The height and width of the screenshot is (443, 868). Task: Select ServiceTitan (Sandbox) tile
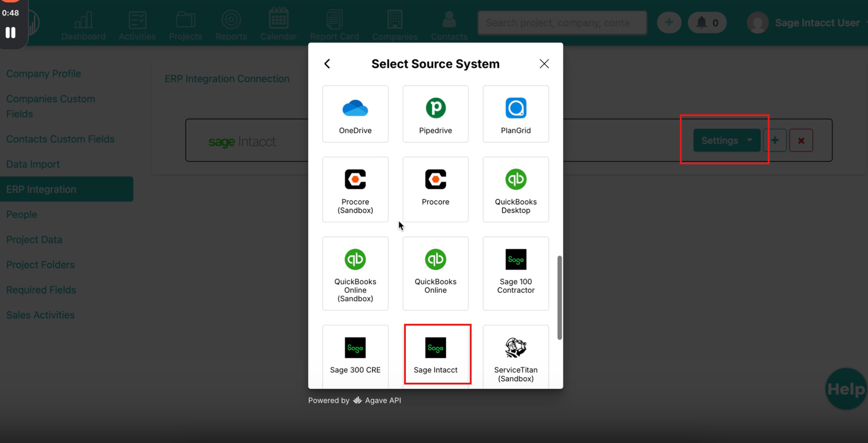[x=515, y=356]
